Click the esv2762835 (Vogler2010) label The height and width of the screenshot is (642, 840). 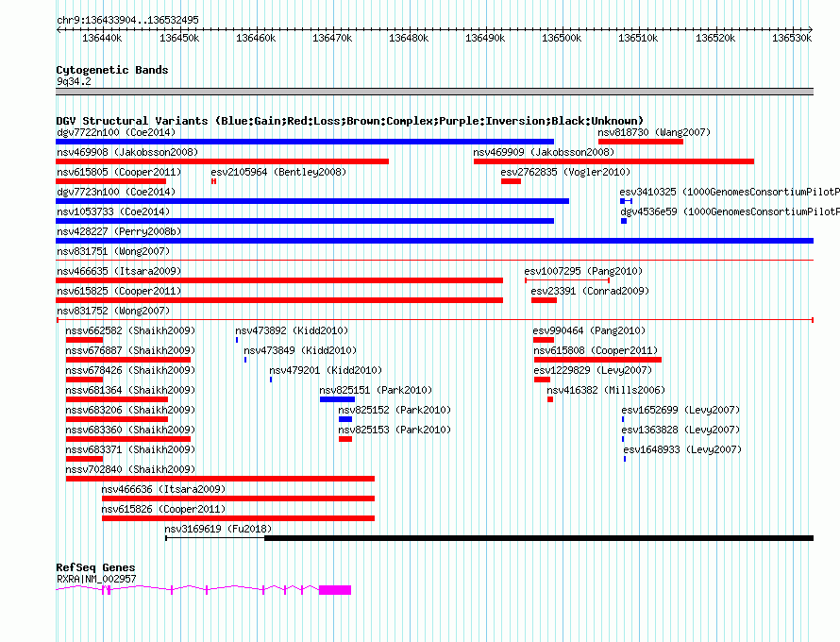coord(565,172)
